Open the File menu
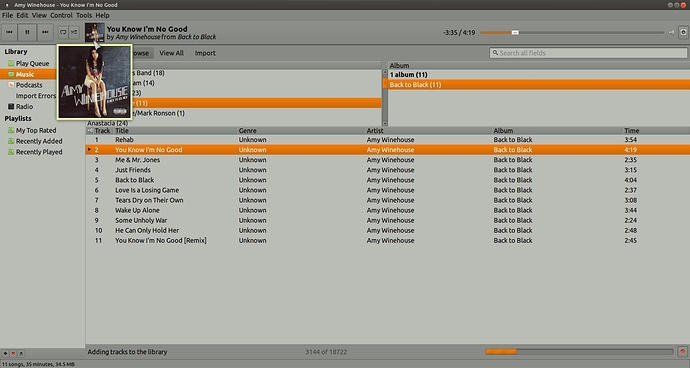 [7, 15]
